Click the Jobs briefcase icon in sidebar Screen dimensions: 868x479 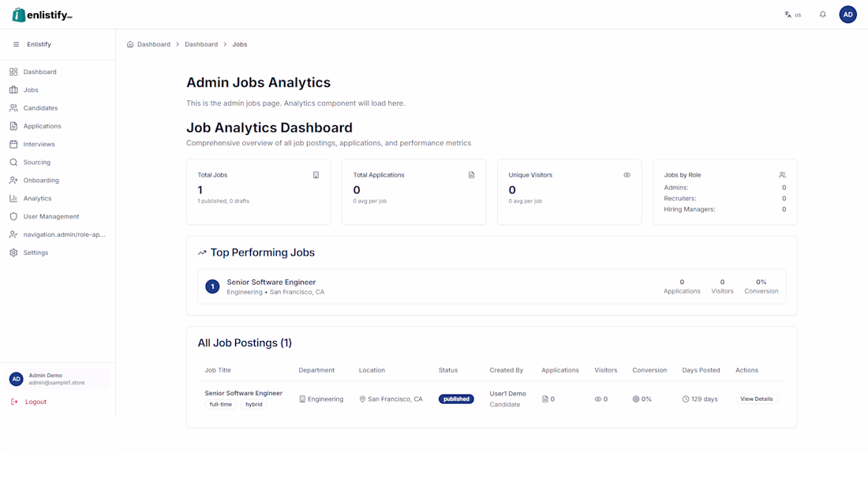click(x=13, y=90)
